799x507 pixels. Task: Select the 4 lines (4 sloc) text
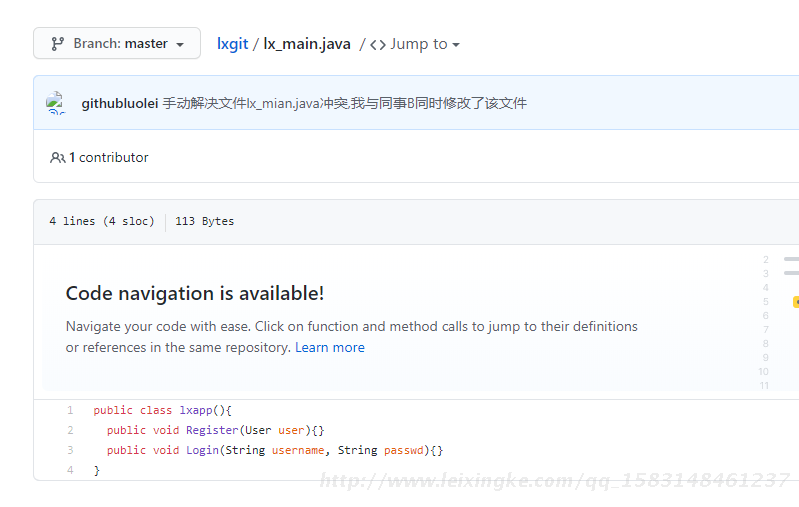pyautogui.click(x=102, y=221)
